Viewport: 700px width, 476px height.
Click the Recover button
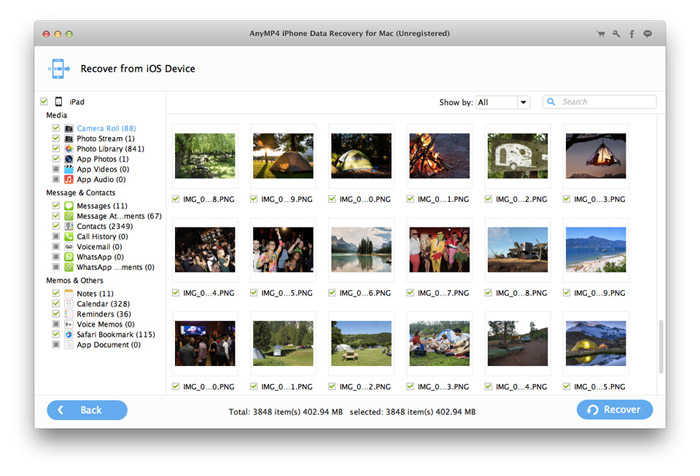coord(614,410)
